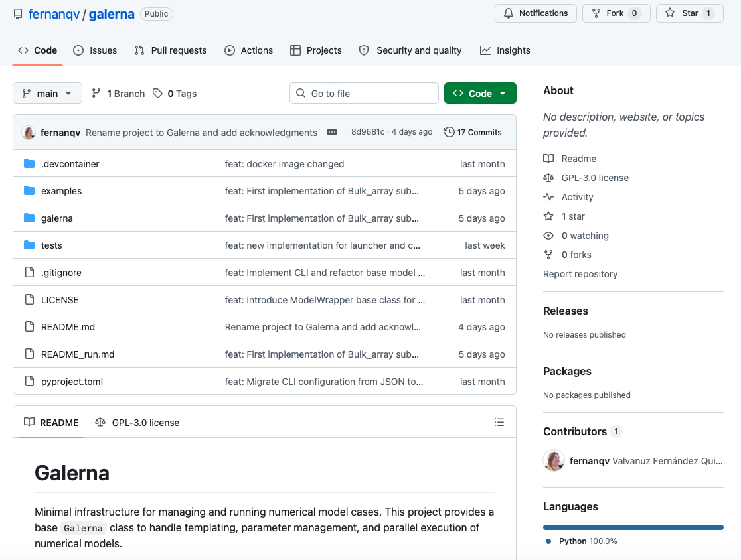Click '4 days ago' on README.md row

coord(481,327)
